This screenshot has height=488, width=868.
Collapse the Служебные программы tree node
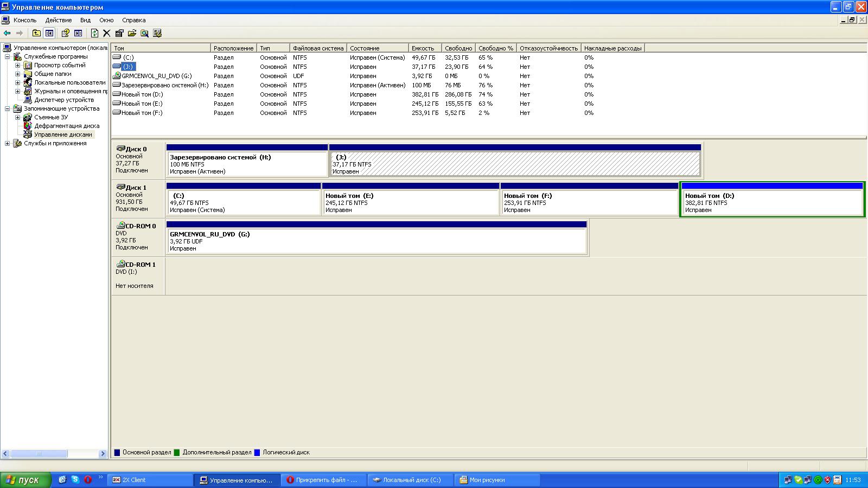pos(8,56)
